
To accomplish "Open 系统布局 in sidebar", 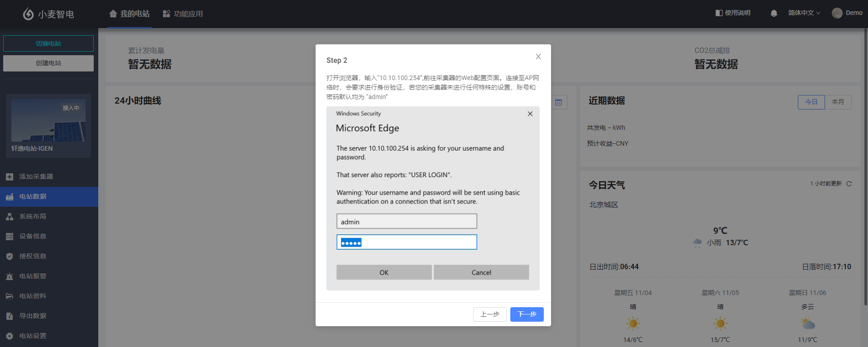I will [x=33, y=216].
